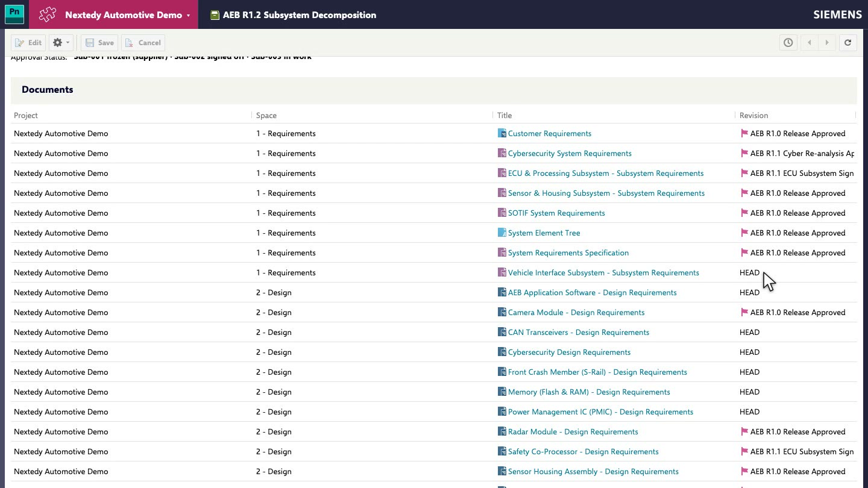The image size is (868, 488).
Task: Click the Polarion Pn logo icon
Action: [x=14, y=14]
